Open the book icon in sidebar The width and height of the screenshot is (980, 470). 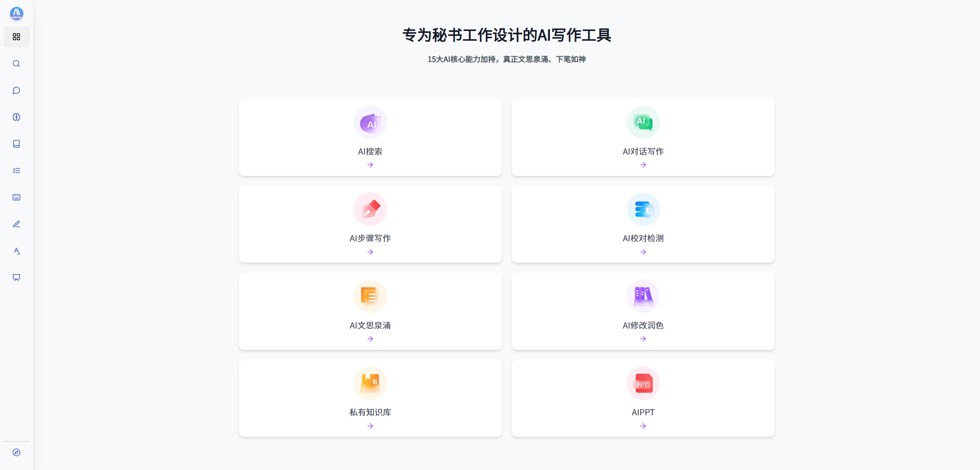pos(16,144)
